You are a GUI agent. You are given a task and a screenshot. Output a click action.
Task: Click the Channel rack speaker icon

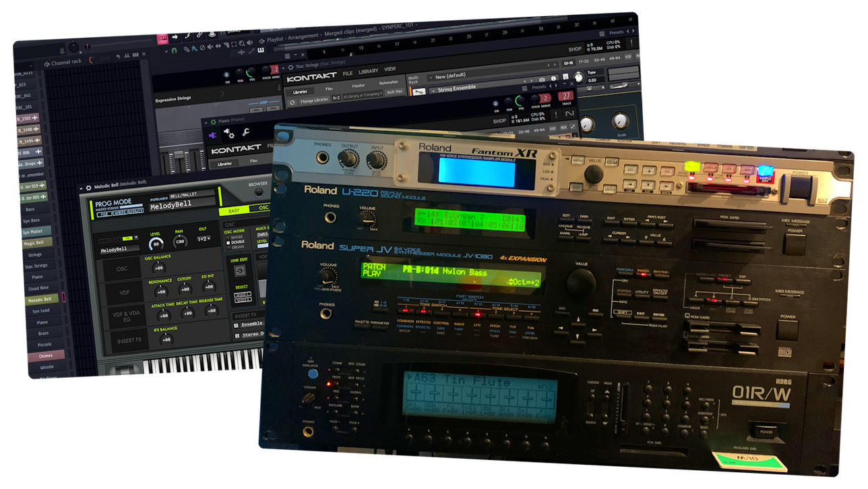click(x=47, y=63)
